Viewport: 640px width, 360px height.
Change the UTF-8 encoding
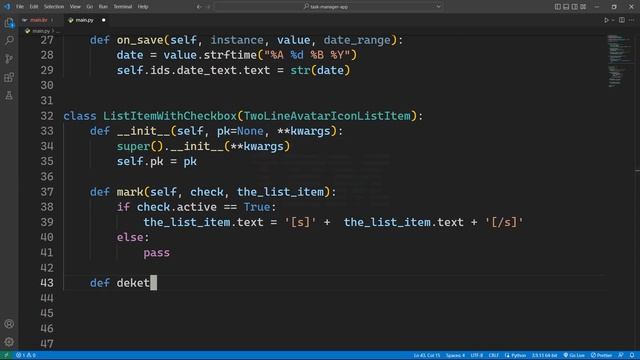click(476, 355)
